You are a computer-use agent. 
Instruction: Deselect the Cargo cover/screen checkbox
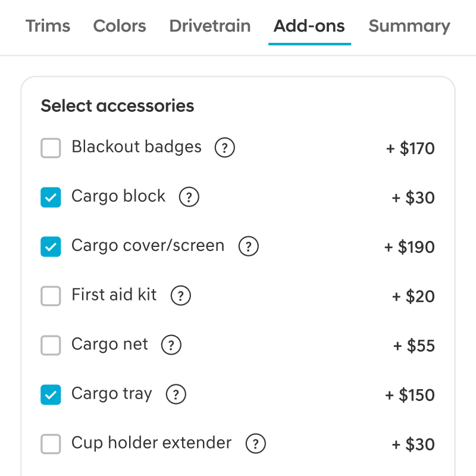[x=51, y=247]
